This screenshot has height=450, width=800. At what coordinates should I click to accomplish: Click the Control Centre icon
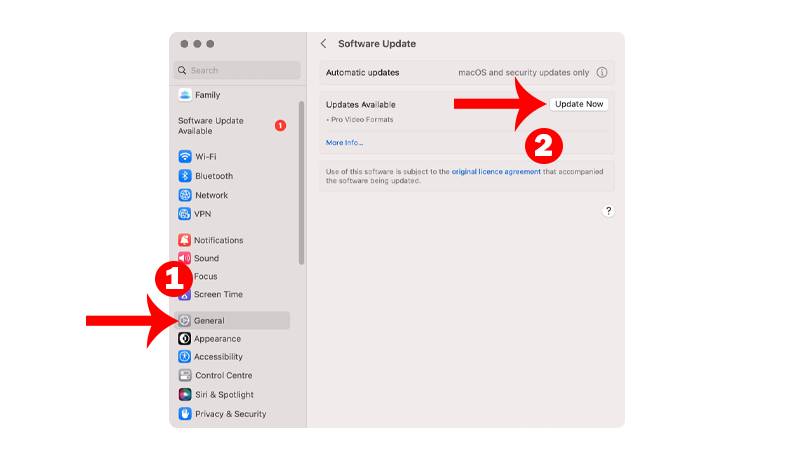pos(185,376)
